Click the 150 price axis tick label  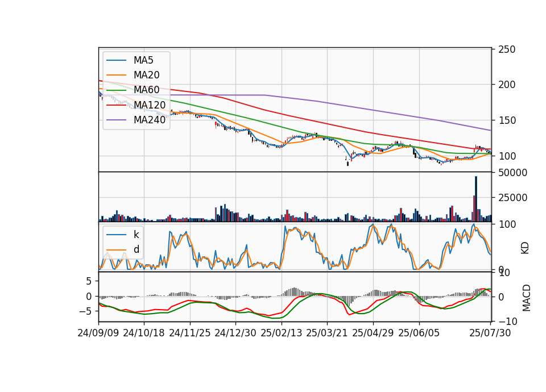coord(507,120)
